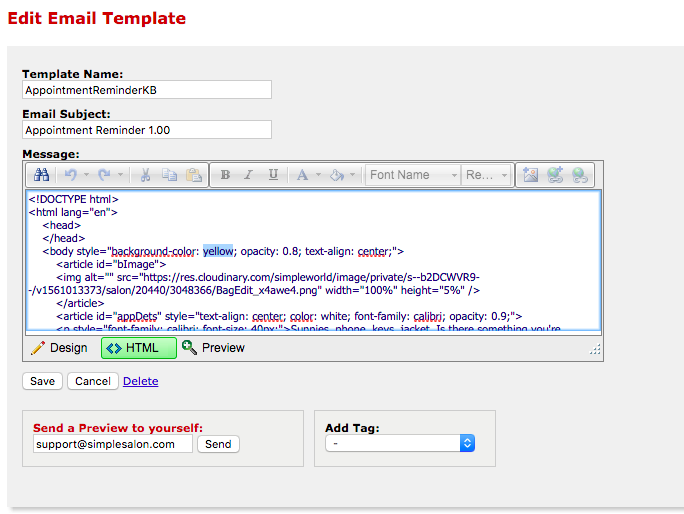
Task: Click the Find and Replace binoculars icon
Action: click(x=42, y=175)
